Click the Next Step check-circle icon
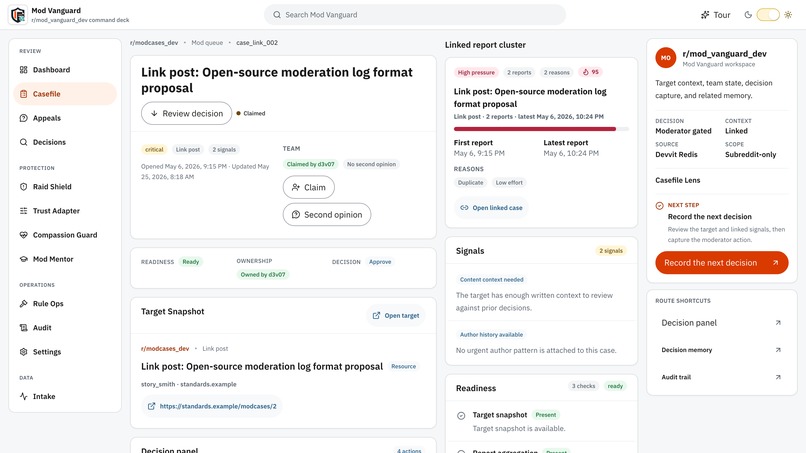 pyautogui.click(x=660, y=206)
